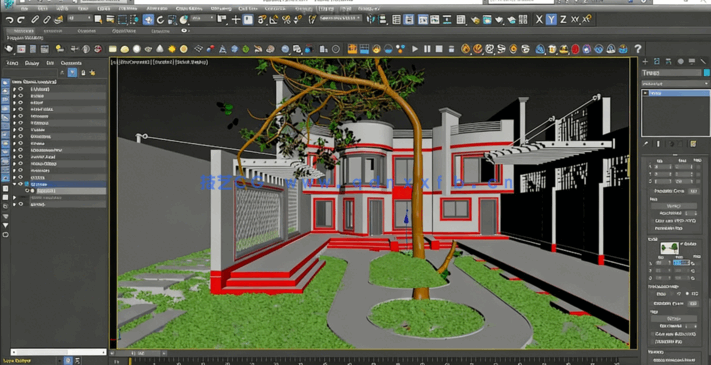Click the Plane primitive icon
Screen dimensions: 711x365
198,49
